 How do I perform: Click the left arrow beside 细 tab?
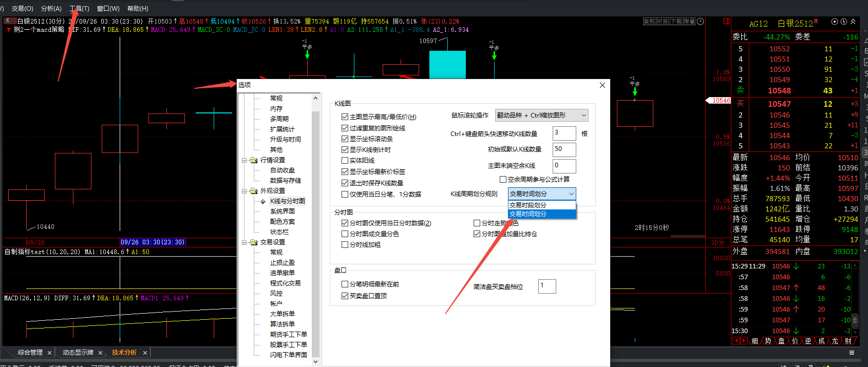(736, 341)
